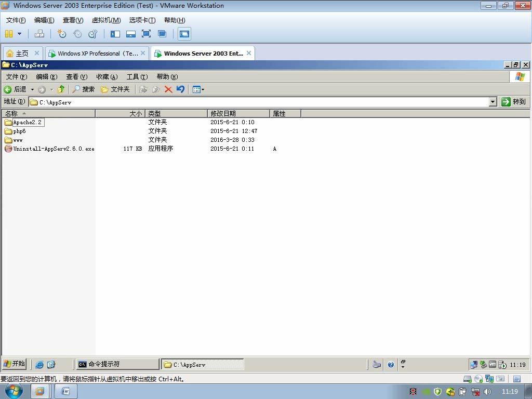Open the snapshot manager icon
The width and height of the screenshot is (532, 399).
click(x=92, y=34)
